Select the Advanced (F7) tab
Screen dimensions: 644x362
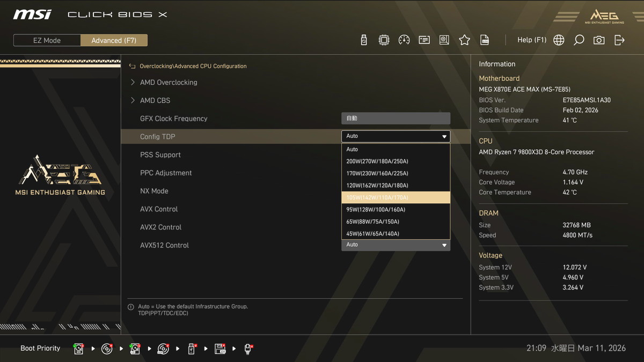114,40
